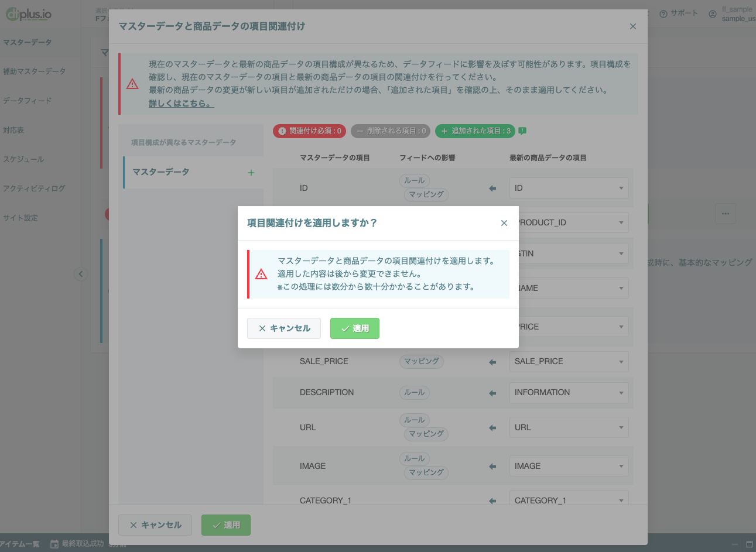756x552 pixels.
Task: Open マスターデータ in the sidebar
Action: point(28,42)
